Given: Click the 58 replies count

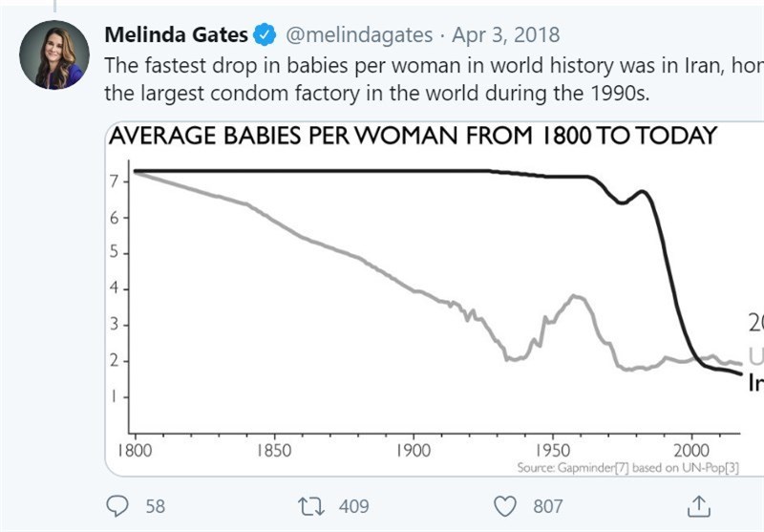Looking at the screenshot, I should point(155,506).
